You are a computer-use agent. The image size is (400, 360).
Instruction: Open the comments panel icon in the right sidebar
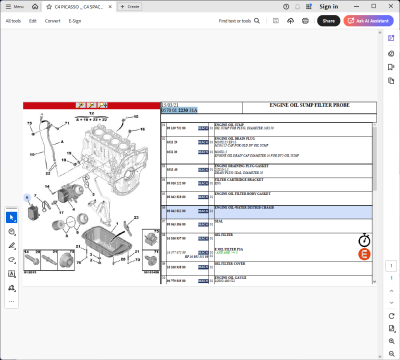coord(391,54)
